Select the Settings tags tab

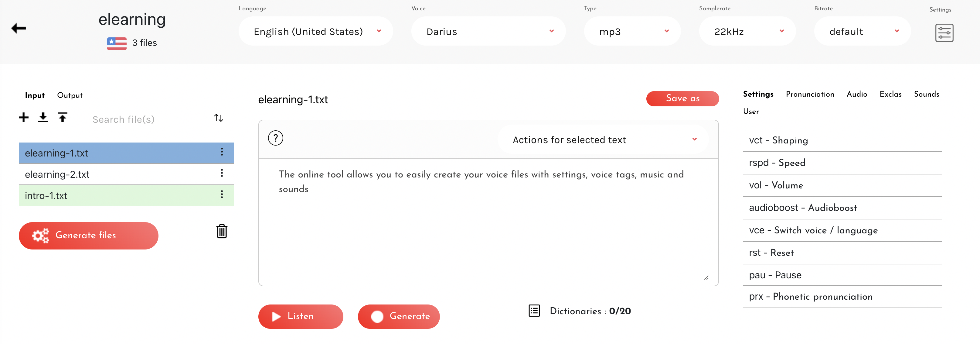click(758, 94)
